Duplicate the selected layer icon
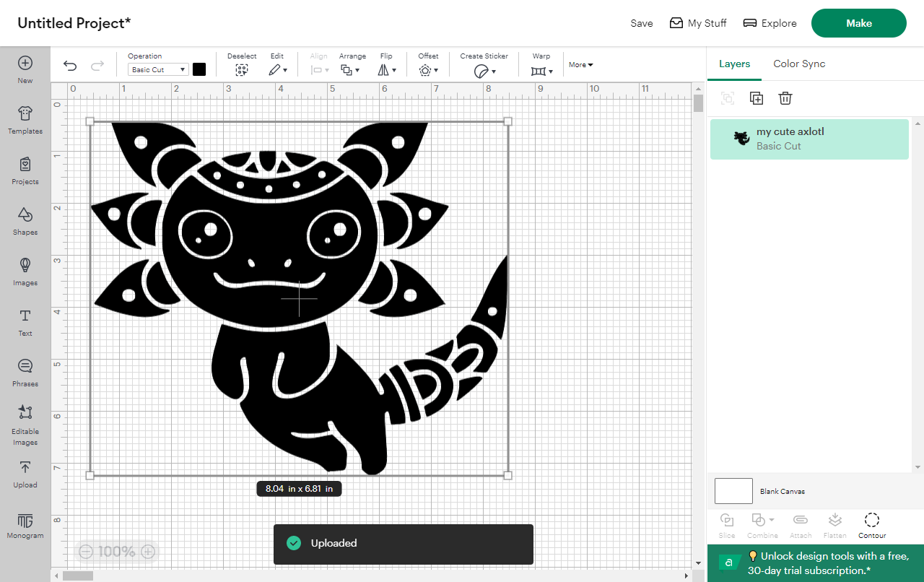924x582 pixels. 757,98
